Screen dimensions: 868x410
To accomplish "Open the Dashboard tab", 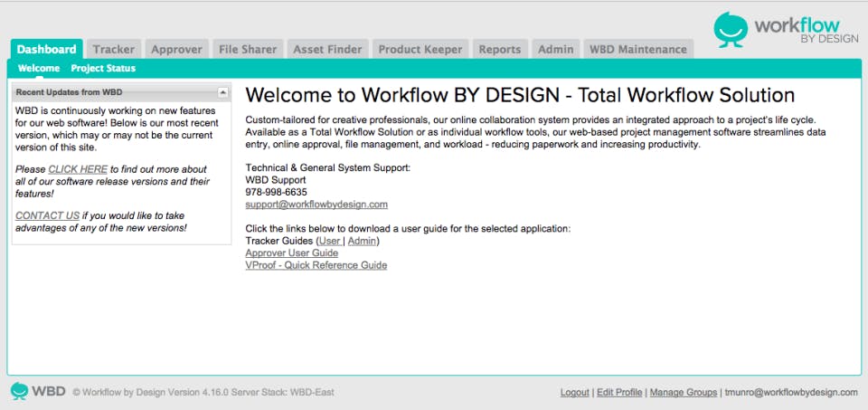I will coord(46,49).
